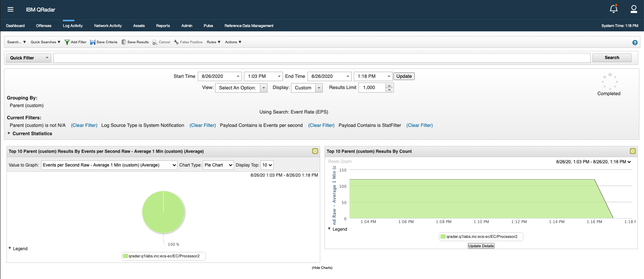Image resolution: width=644 pixels, height=279 pixels.
Task: Open the 1:03 PM start time dropdown
Action: (x=264, y=76)
